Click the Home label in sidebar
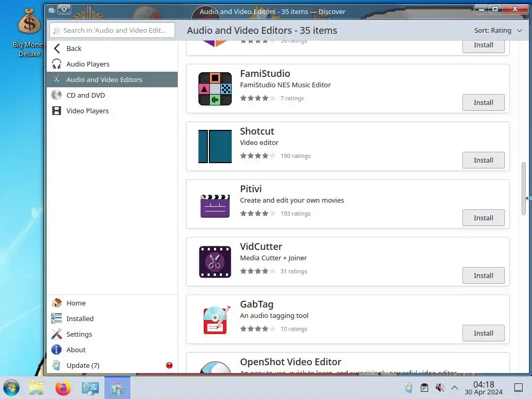The width and height of the screenshot is (532, 399). click(76, 303)
